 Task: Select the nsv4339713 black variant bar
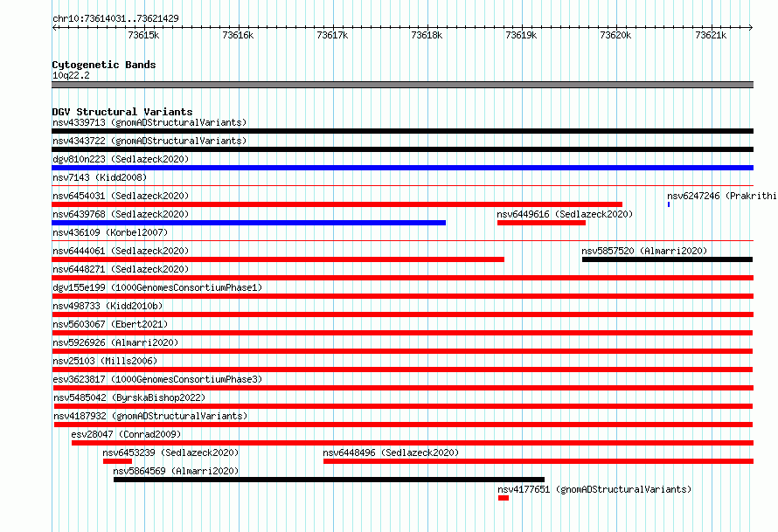(x=402, y=131)
